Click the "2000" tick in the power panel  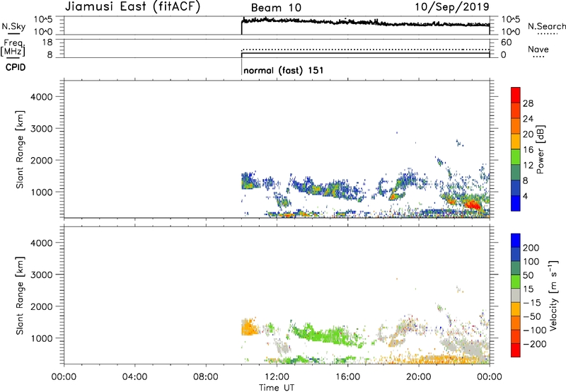tap(42, 160)
